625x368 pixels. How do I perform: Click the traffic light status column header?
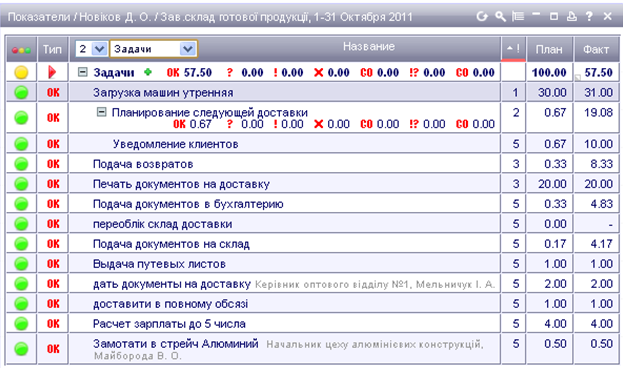[22, 50]
